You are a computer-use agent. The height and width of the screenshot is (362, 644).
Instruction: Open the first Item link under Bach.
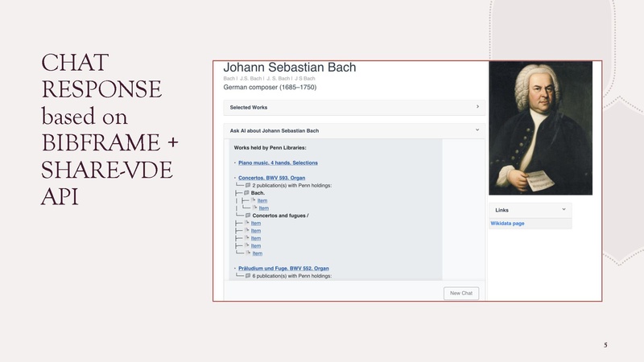click(262, 200)
